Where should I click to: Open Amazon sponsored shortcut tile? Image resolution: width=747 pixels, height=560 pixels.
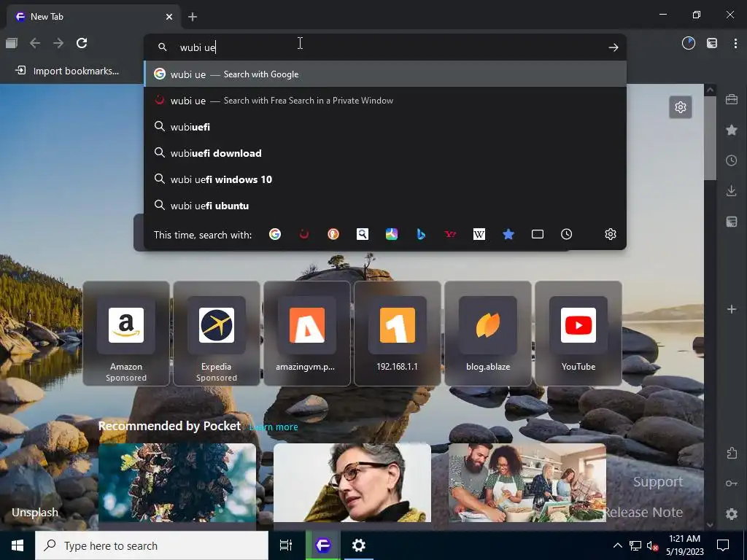[126, 333]
